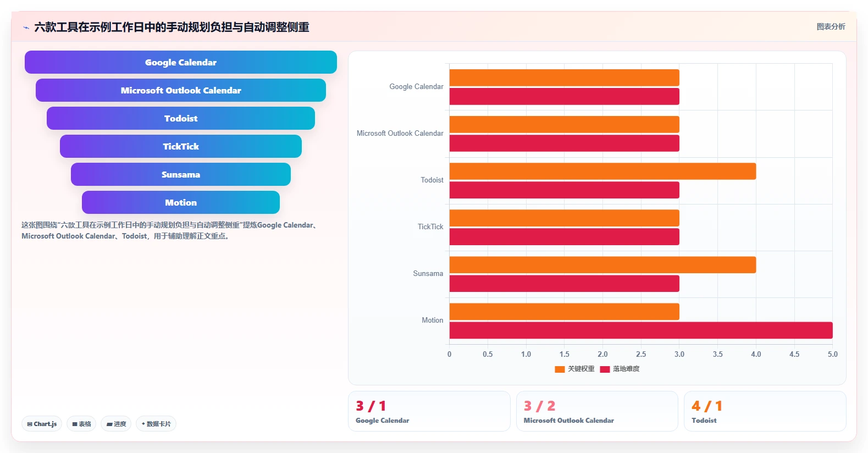The height and width of the screenshot is (453, 868).
Task: Select the Microsoft Outlook Calendar funnel bar
Action: 181,90
